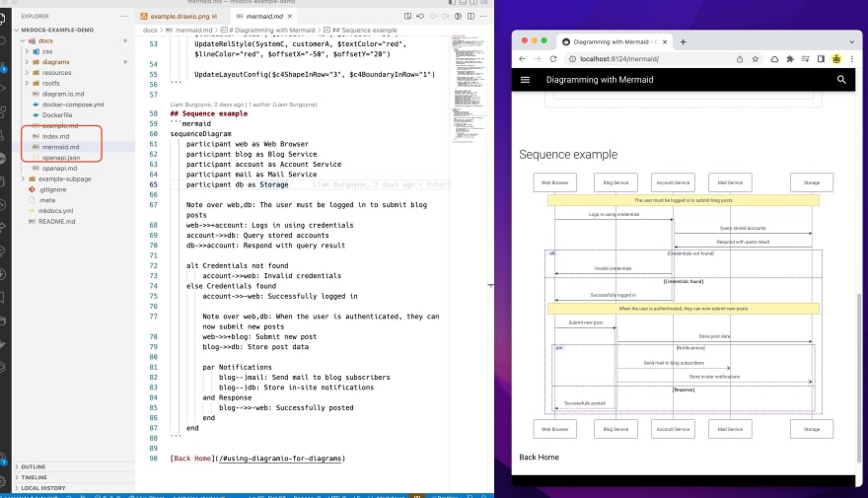Click the share icon in address bar

(x=740, y=58)
